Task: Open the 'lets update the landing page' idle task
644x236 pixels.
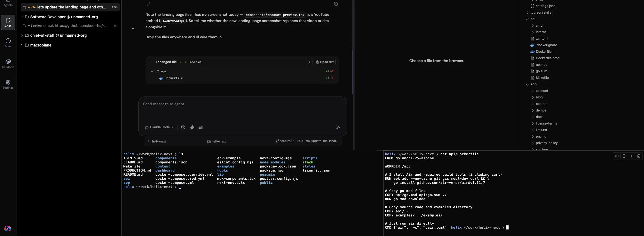Action: [70, 7]
